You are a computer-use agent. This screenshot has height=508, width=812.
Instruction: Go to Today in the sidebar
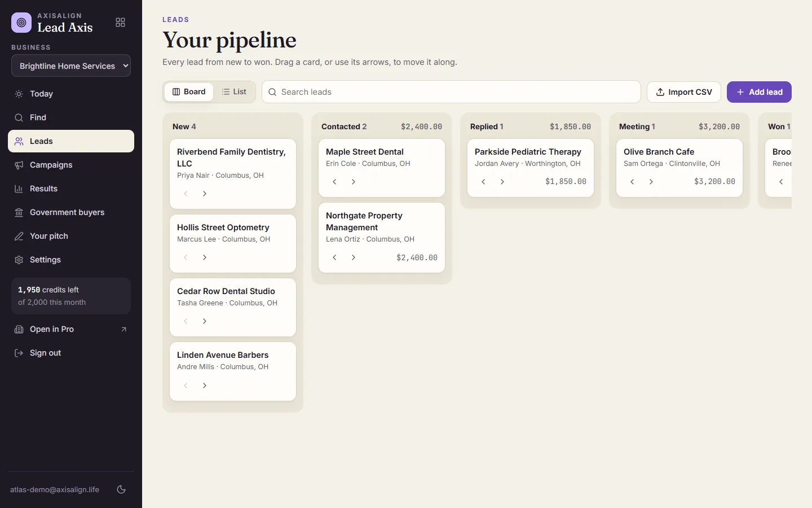coord(71,94)
